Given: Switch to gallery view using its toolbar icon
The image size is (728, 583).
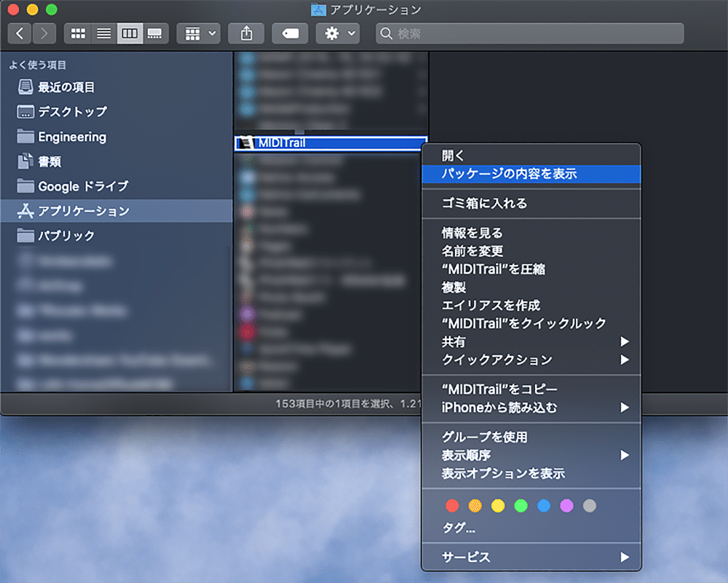Looking at the screenshot, I should tap(156, 33).
